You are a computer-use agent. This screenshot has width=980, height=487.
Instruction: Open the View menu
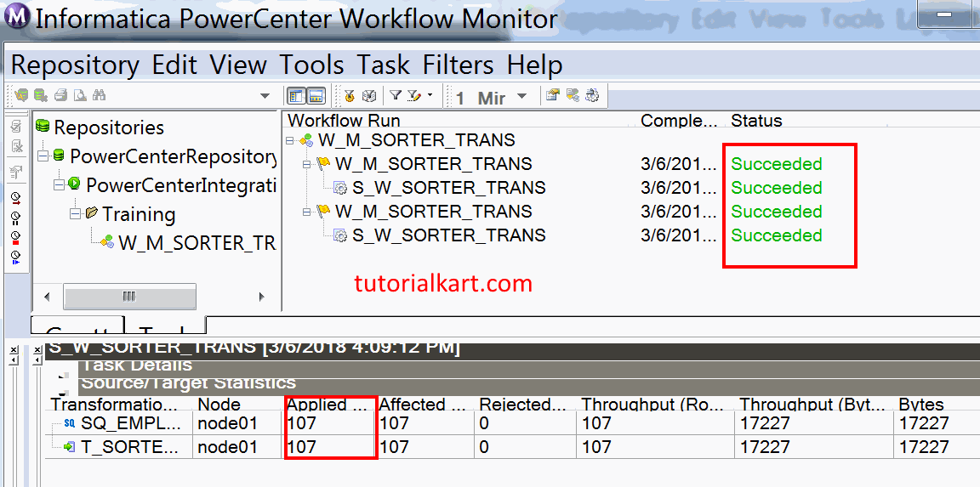(x=238, y=65)
